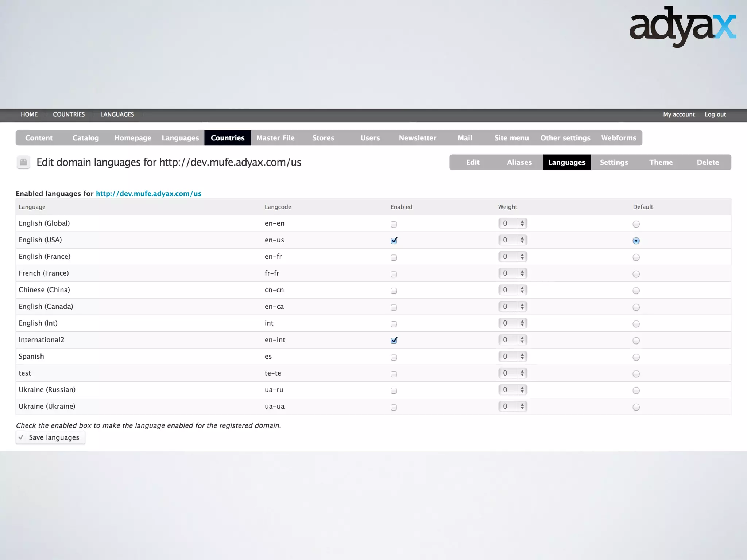Viewport: 747px width, 560px height.
Task: Click the Log out link
Action: pos(715,114)
